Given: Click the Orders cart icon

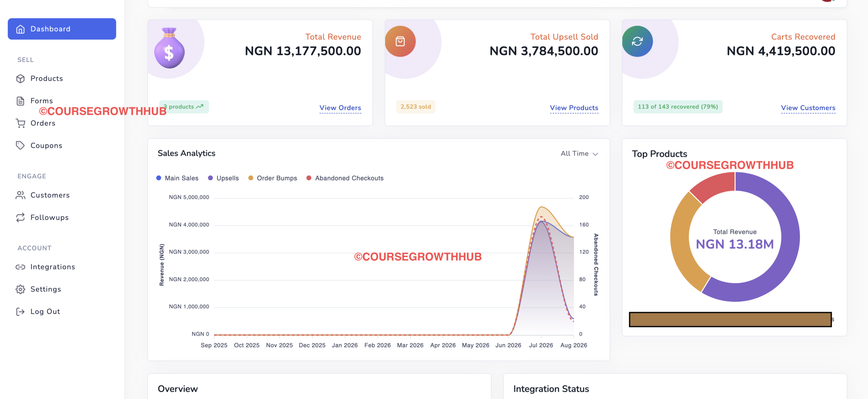Looking at the screenshot, I should (x=20, y=123).
